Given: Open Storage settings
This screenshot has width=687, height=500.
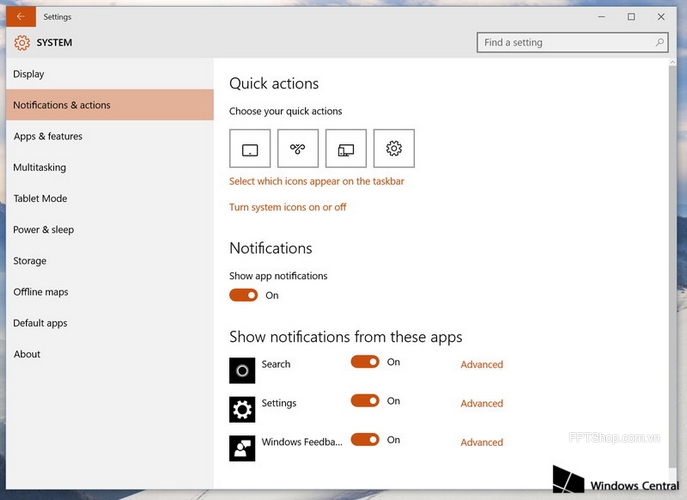Looking at the screenshot, I should (x=110, y=261).
